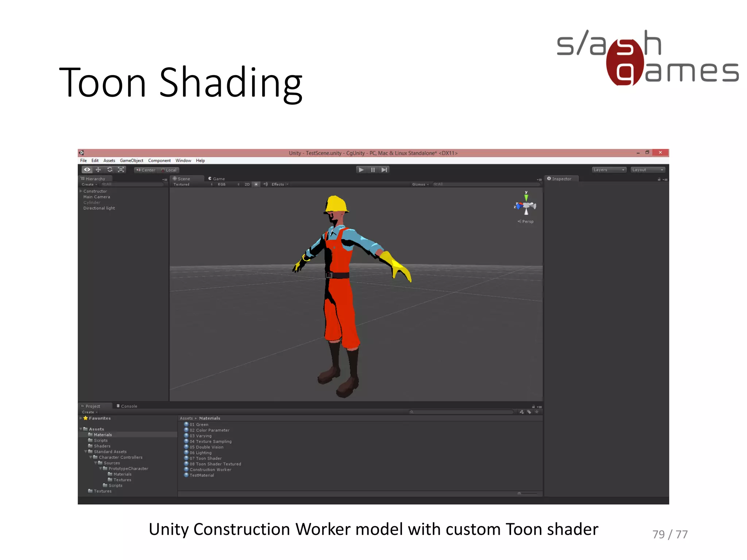The height and width of the screenshot is (560, 747).
Task: Expand the Constructor hierarchy item
Action: point(81,191)
